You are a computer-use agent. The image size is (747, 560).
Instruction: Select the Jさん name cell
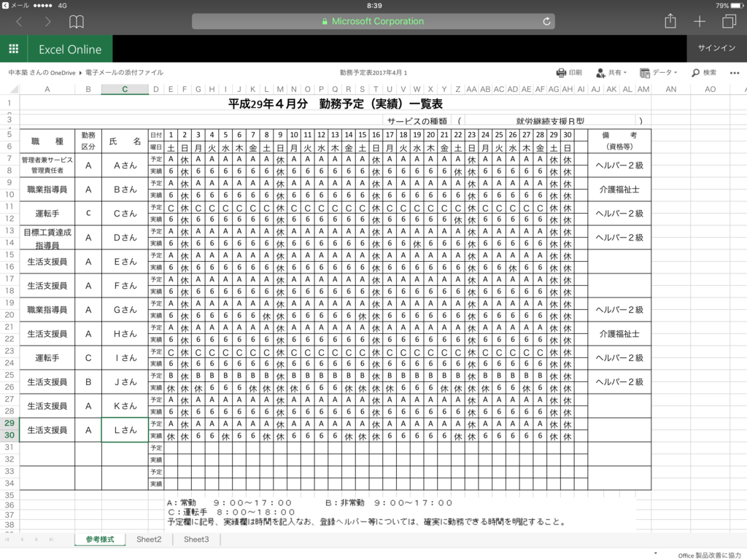[125, 382]
